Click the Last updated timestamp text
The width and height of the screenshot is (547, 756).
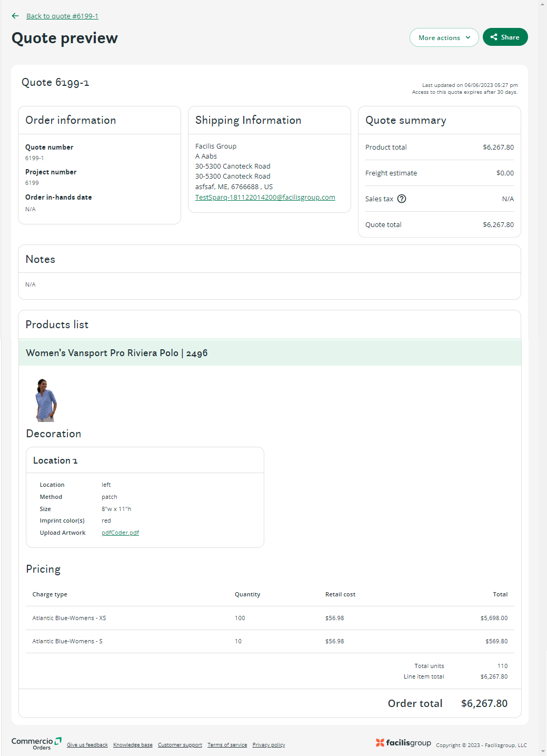[470, 85]
